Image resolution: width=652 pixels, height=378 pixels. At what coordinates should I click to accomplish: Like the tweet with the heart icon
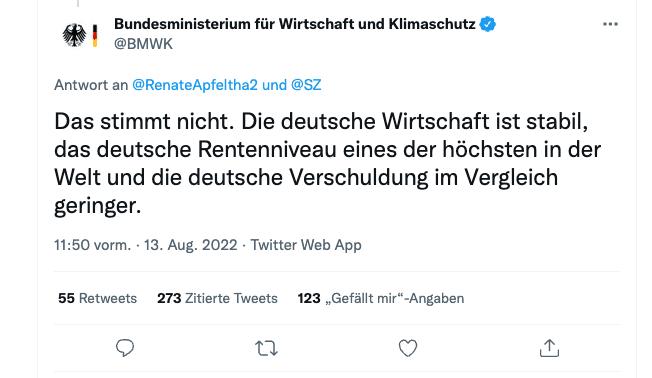(408, 348)
